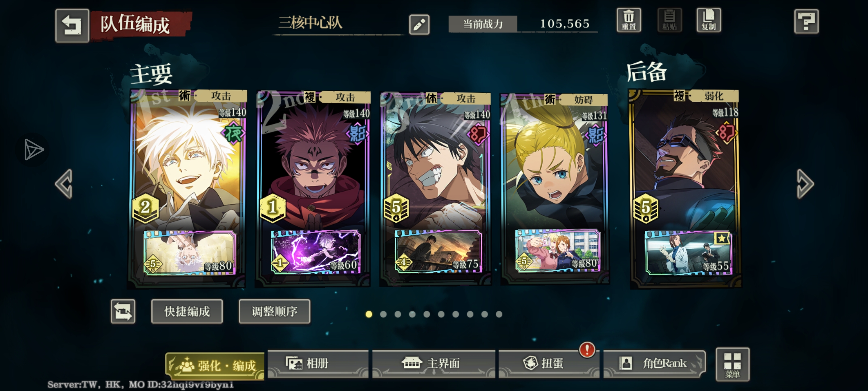Select the fifth team page dot
Viewport: 868px width, 391px height.
pyautogui.click(x=427, y=314)
